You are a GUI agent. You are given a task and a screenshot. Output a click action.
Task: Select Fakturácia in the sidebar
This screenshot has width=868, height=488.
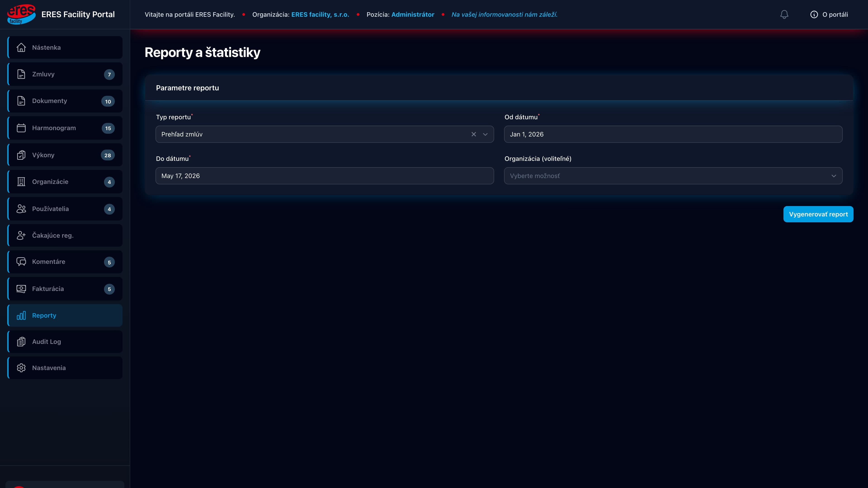pyautogui.click(x=65, y=289)
